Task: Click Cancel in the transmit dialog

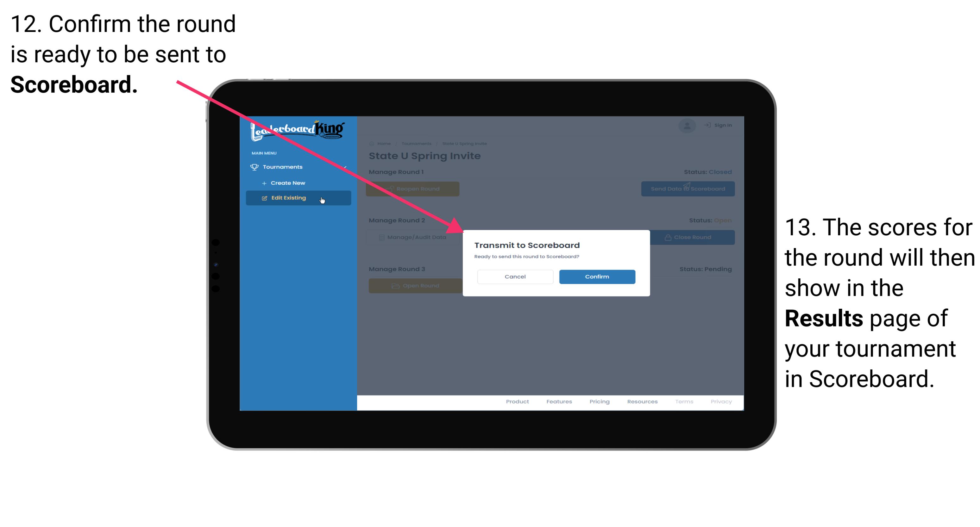Action: tap(516, 276)
